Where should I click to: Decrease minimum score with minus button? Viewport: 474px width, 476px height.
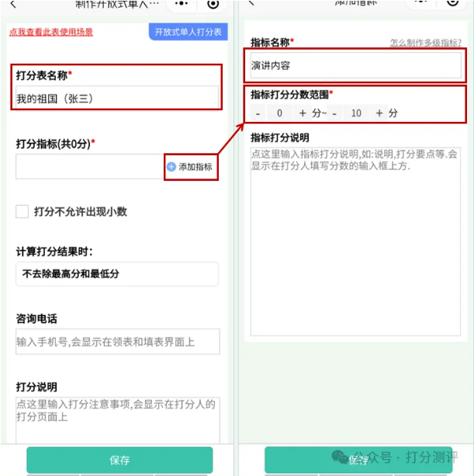coord(258,113)
